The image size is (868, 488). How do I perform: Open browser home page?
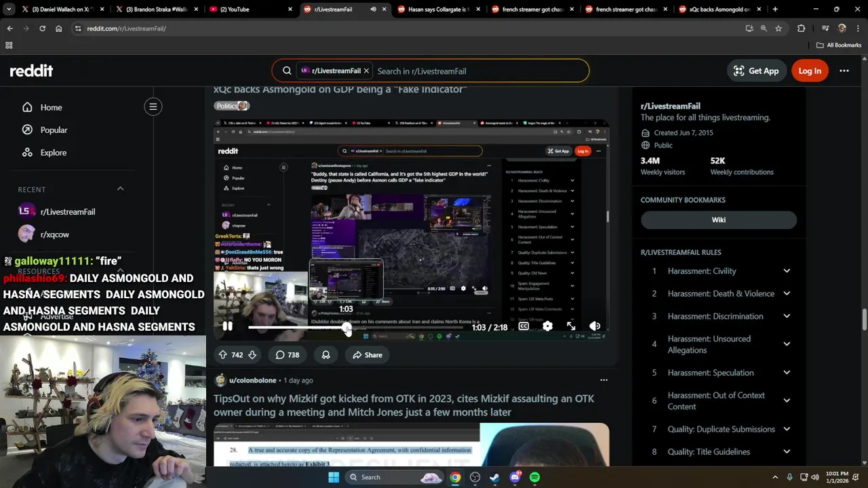tap(58, 28)
